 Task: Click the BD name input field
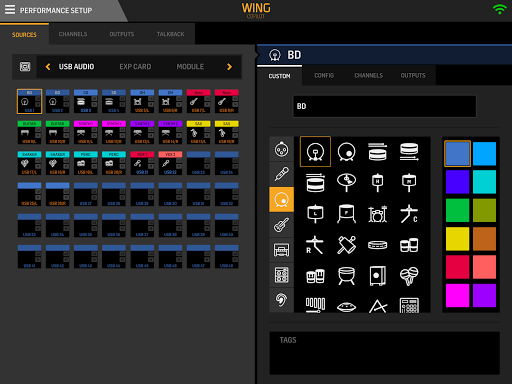tap(384, 106)
